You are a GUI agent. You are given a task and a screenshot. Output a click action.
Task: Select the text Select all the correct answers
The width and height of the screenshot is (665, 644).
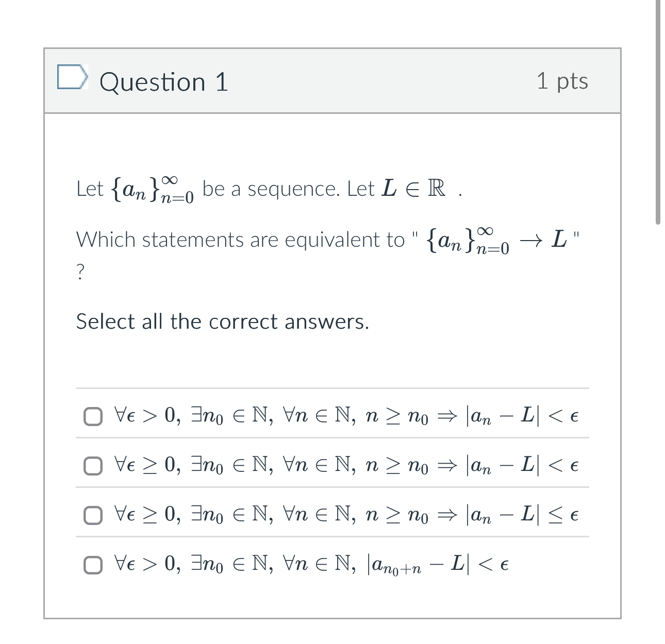223,321
